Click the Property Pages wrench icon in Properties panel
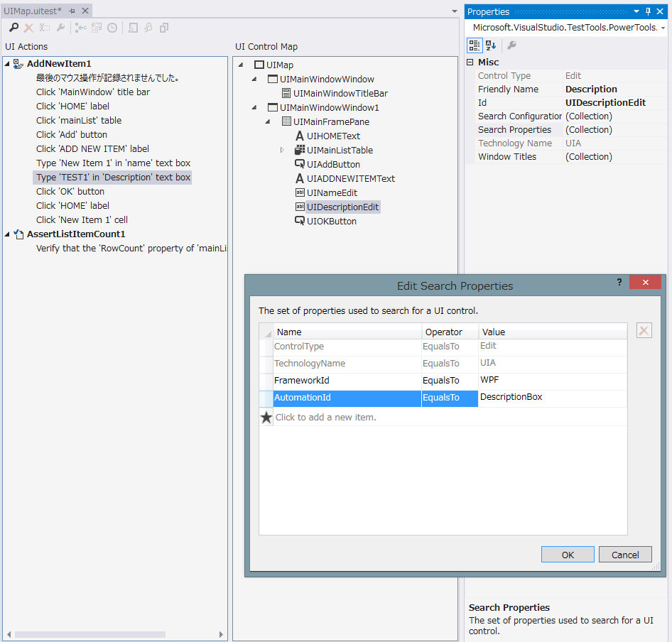The image size is (672, 642). pyautogui.click(x=511, y=45)
